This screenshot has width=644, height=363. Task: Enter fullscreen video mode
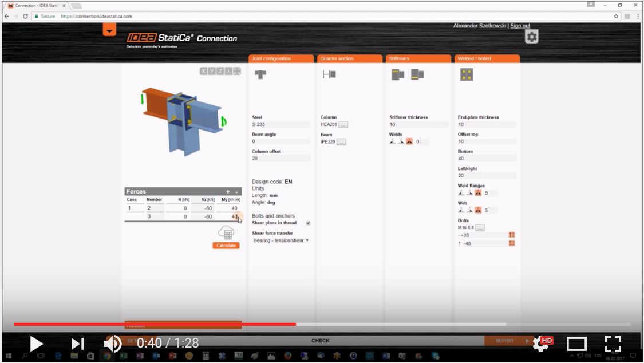pyautogui.click(x=613, y=344)
